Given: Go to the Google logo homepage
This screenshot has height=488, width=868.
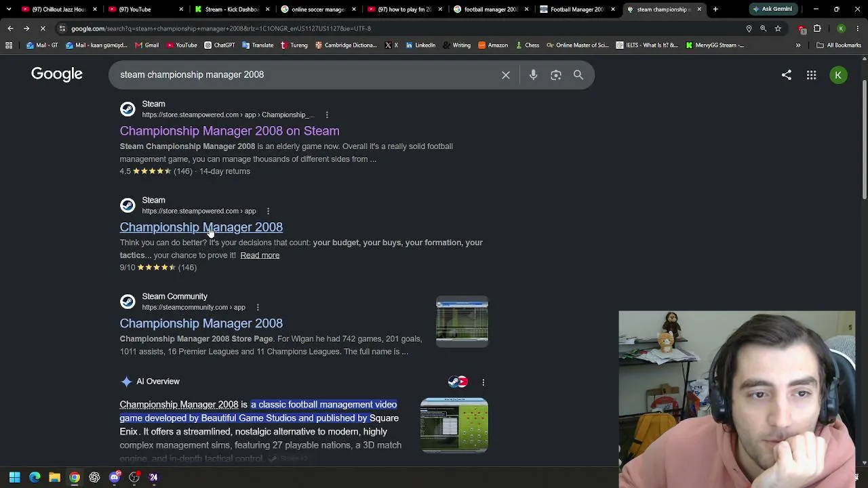Looking at the screenshot, I should [57, 75].
